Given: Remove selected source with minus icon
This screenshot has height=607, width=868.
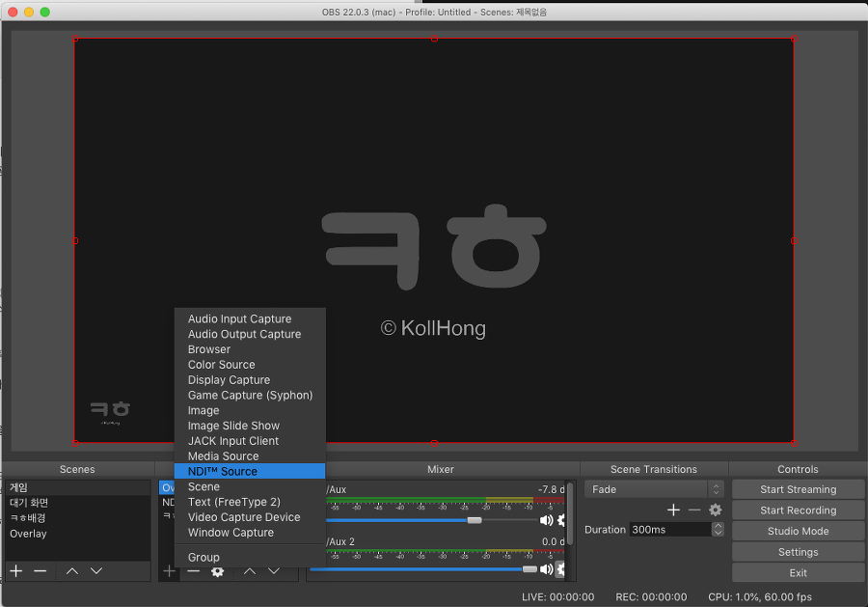Looking at the screenshot, I should (x=194, y=571).
